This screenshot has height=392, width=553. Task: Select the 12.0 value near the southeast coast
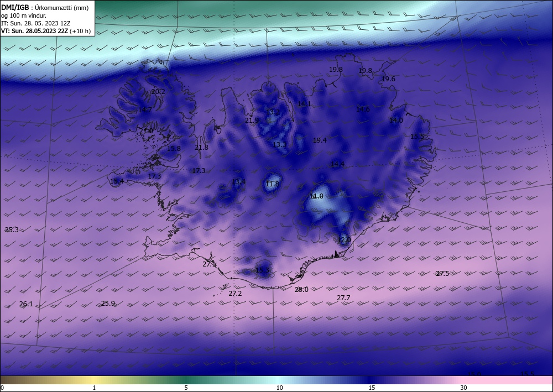click(344, 240)
